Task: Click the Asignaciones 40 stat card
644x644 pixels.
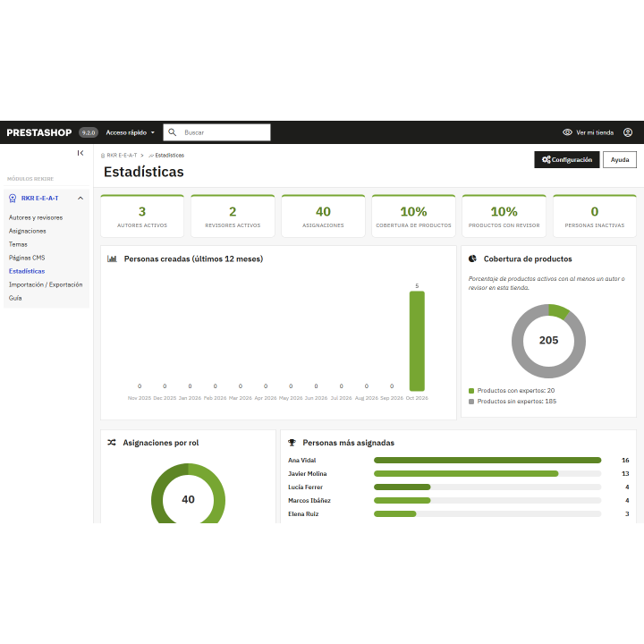Action: tap(323, 216)
